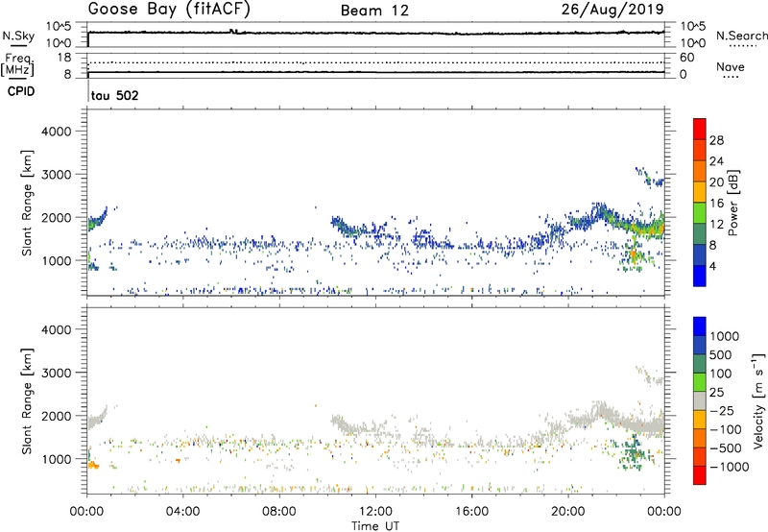Pick the bright blue Power segment below 4

coord(700,276)
